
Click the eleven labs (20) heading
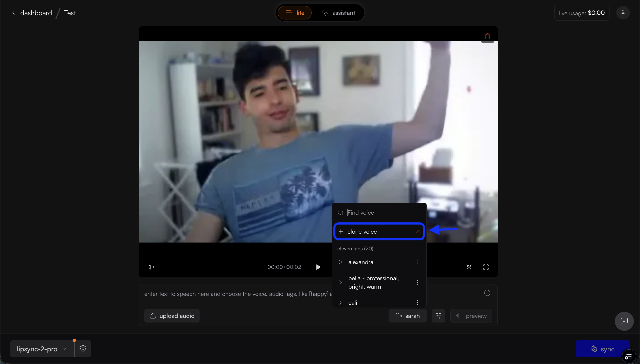355,248
